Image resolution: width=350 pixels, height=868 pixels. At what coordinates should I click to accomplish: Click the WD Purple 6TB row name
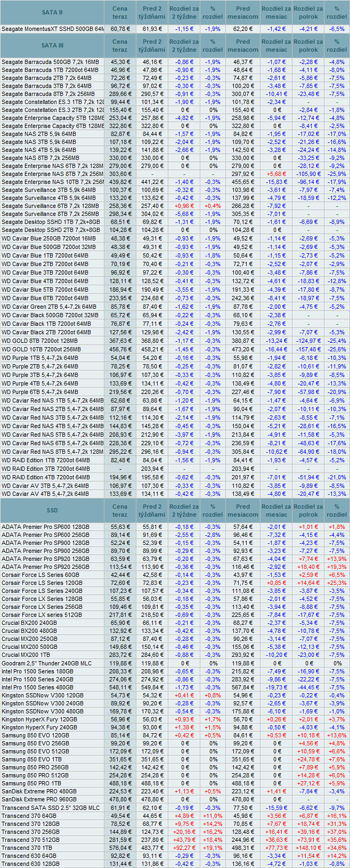(x=39, y=392)
